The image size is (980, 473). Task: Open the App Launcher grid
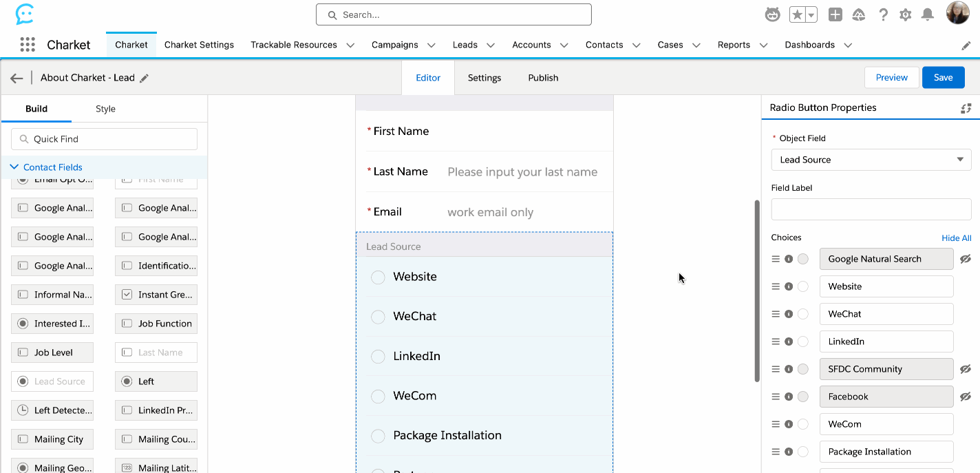(x=28, y=45)
